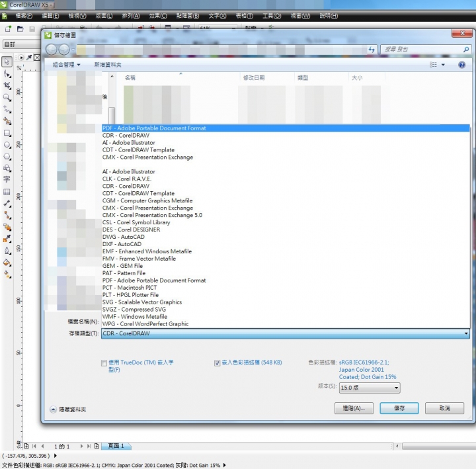Select the Fill bucket tool
This screenshot has width=476, height=469.
[x=7, y=263]
